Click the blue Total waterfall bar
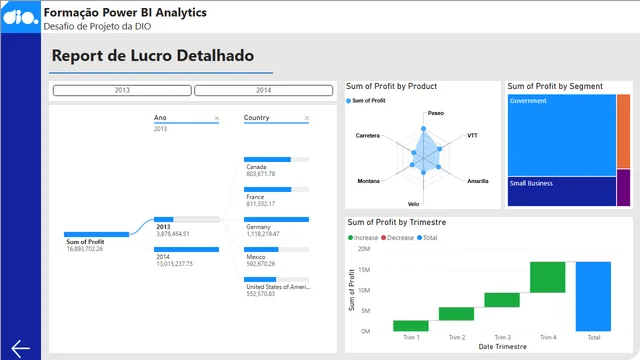Screen dimensions: 640x360 point(593,296)
